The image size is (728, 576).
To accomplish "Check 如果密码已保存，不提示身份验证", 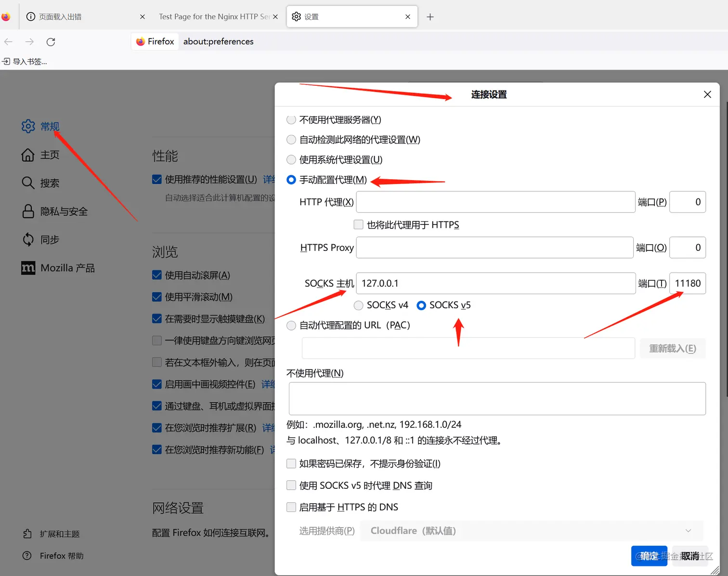I will [291, 463].
